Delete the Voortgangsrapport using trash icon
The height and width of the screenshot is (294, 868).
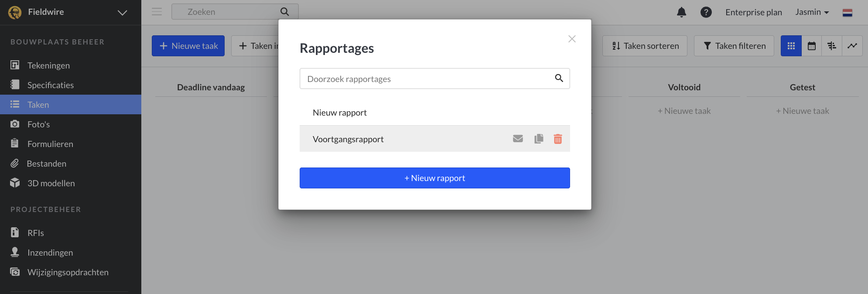(558, 139)
